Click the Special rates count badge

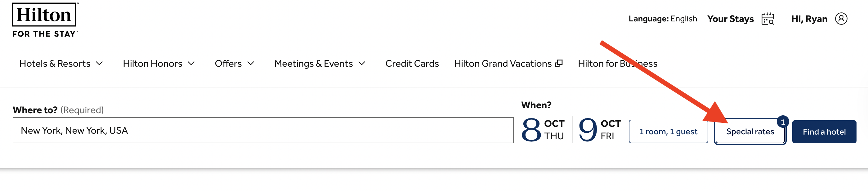click(x=782, y=122)
